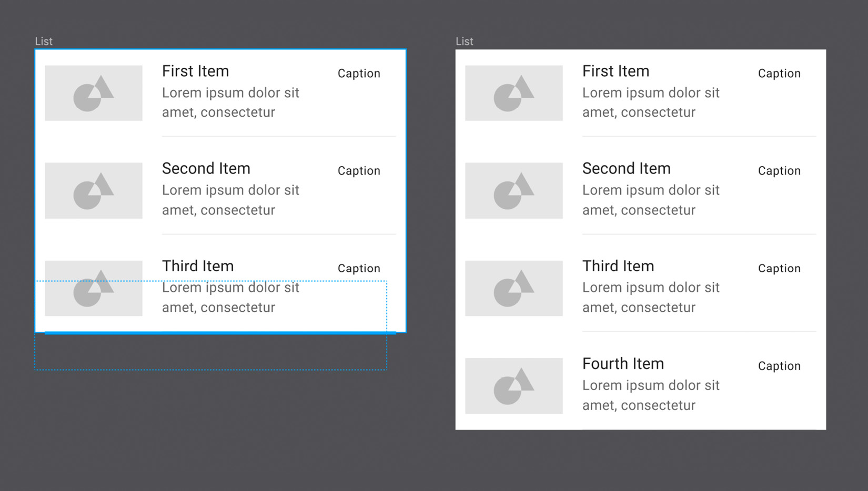Click the Lorem ipsum text under Second Item
Screen dimensions: 868x491
(x=230, y=200)
